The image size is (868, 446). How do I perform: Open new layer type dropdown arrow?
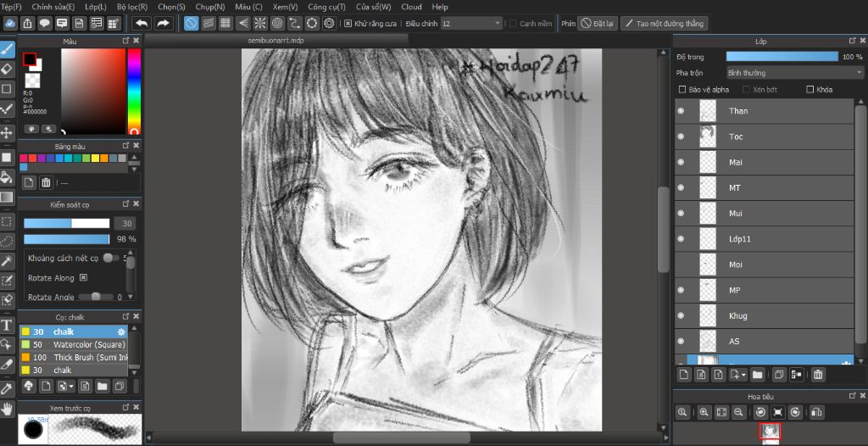coord(745,376)
